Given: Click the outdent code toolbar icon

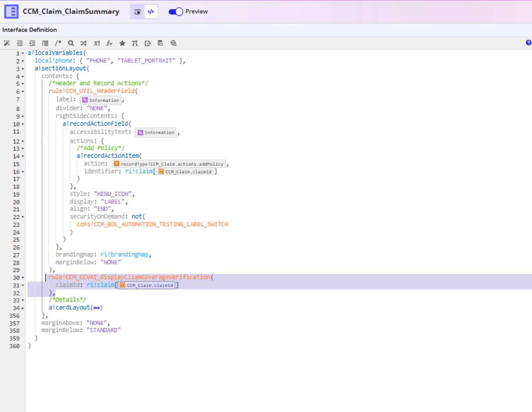Looking at the screenshot, I should [20, 43].
